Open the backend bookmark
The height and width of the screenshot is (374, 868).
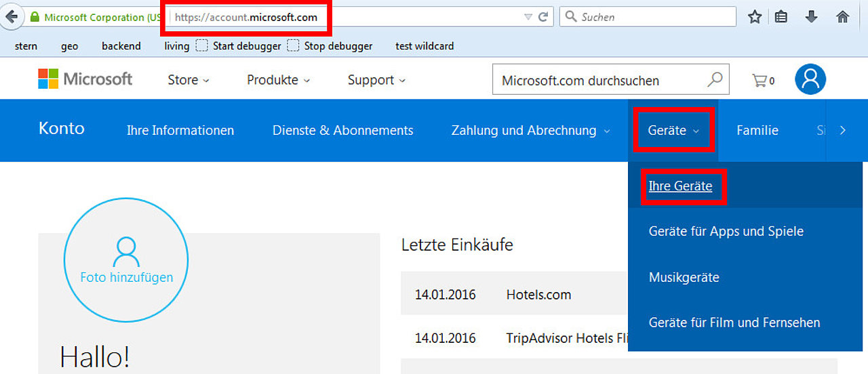[x=121, y=46]
